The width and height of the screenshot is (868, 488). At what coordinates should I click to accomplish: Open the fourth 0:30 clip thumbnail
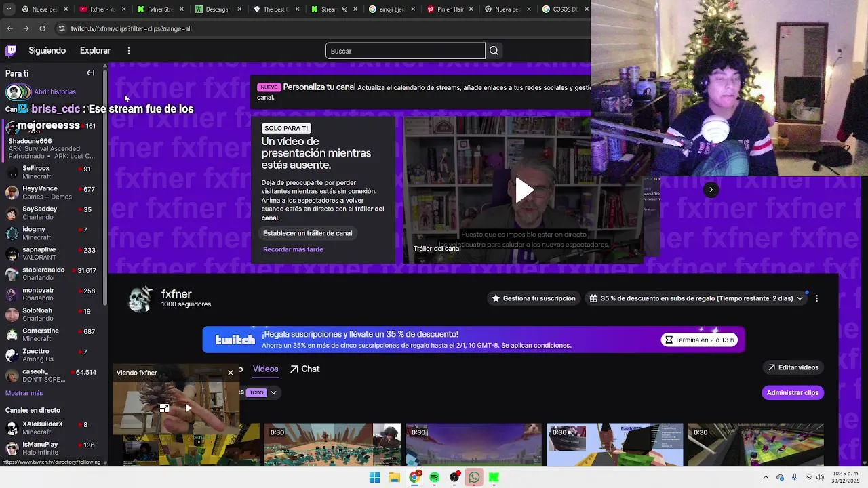(x=614, y=445)
